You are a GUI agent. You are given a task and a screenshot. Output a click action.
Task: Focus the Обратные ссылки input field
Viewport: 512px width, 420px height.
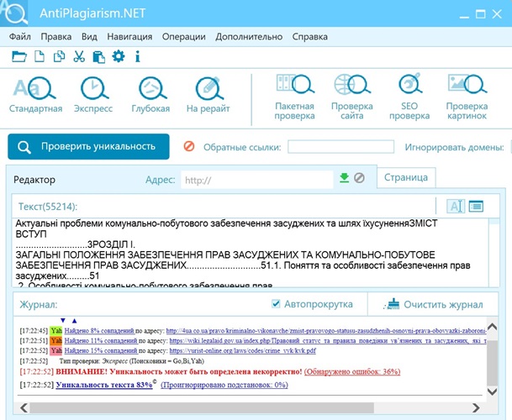click(x=340, y=146)
